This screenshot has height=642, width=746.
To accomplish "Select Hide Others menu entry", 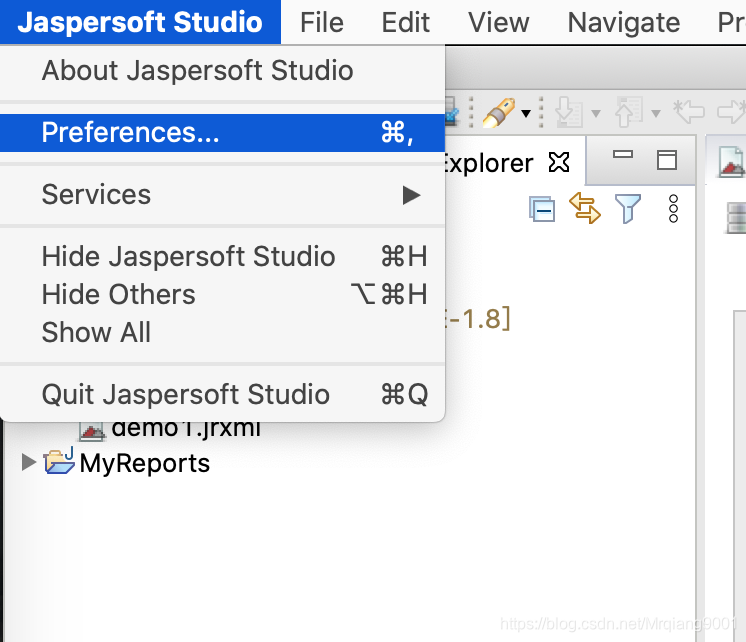I will [x=222, y=294].
